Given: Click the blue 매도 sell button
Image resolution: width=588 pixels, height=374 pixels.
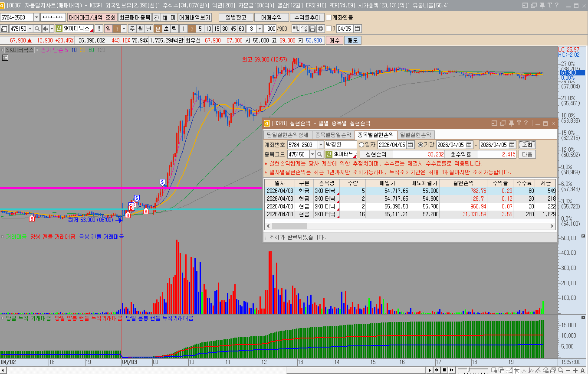Looking at the screenshot, I should (352, 40).
